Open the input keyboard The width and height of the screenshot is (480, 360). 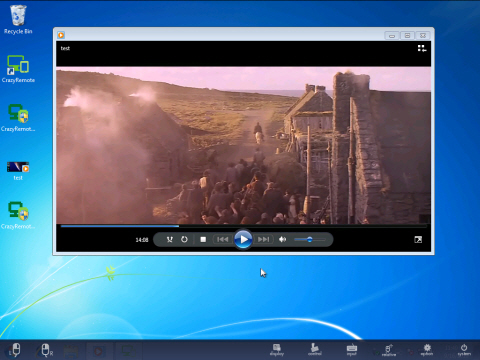pos(352,350)
